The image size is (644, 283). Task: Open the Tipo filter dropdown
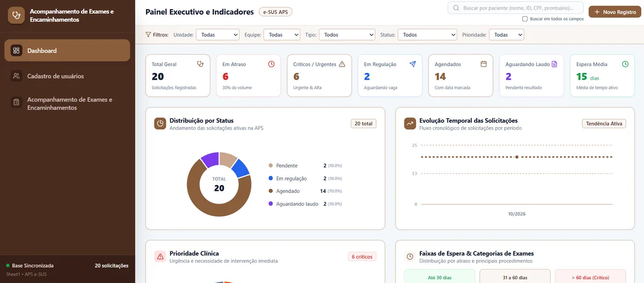click(x=347, y=35)
